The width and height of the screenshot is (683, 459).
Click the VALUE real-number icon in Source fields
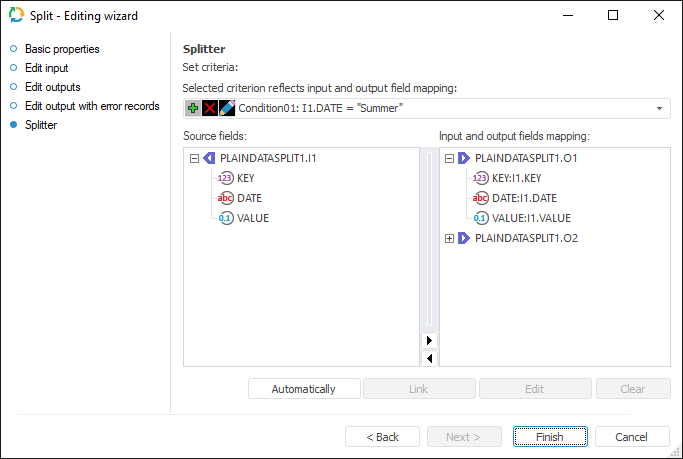[225, 218]
